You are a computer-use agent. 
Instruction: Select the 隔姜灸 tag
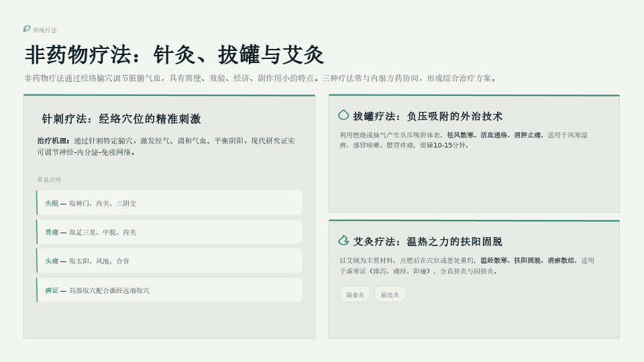click(x=355, y=294)
